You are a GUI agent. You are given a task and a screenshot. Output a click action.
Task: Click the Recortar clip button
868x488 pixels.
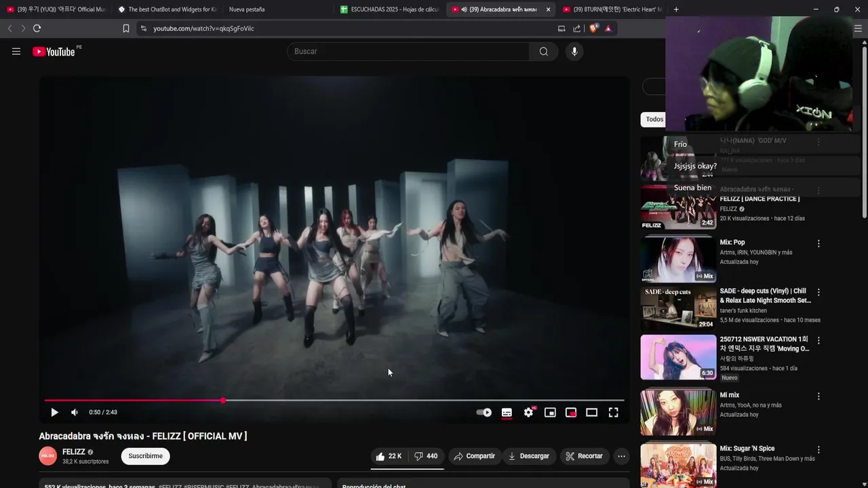pyautogui.click(x=585, y=456)
